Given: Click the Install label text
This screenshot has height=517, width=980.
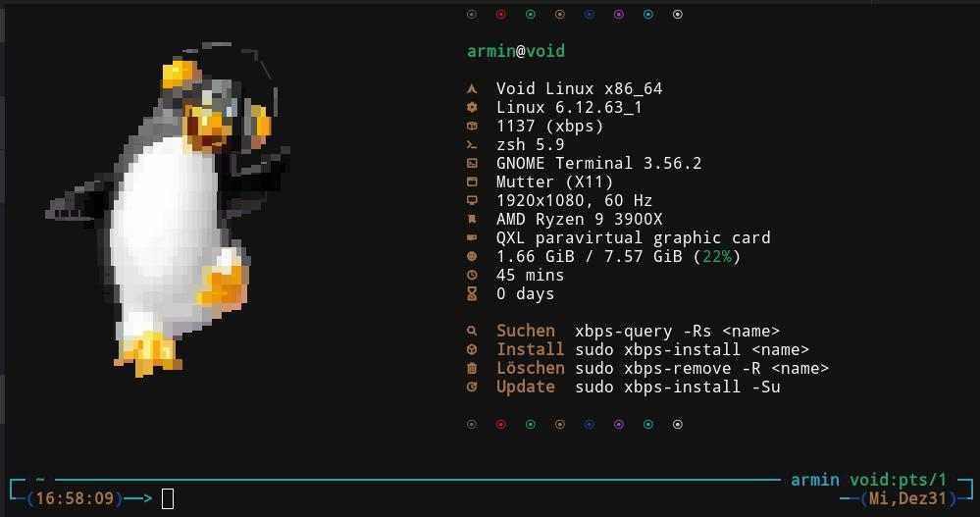Looking at the screenshot, I should click(530, 349).
